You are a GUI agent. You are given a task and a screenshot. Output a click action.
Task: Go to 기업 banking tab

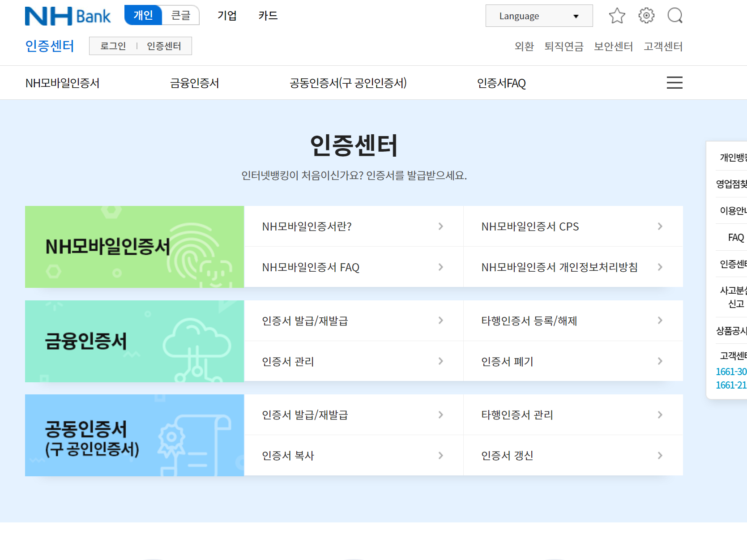pyautogui.click(x=227, y=16)
